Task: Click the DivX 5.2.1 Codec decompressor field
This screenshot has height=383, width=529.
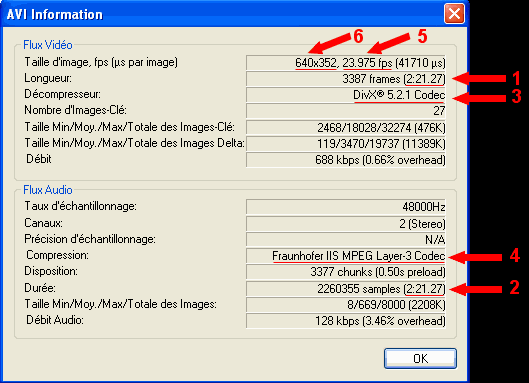Action: click(x=346, y=95)
